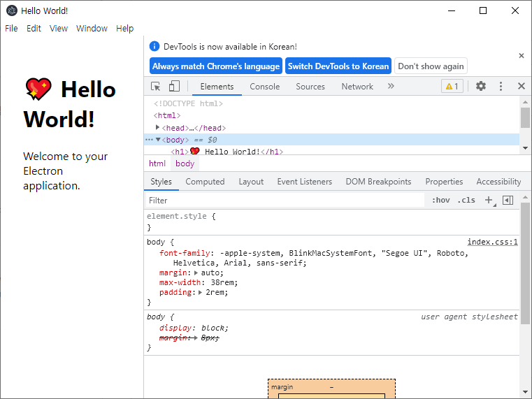Switch to the Sources tab
Viewport: 532px width, 399px height.
310,87
